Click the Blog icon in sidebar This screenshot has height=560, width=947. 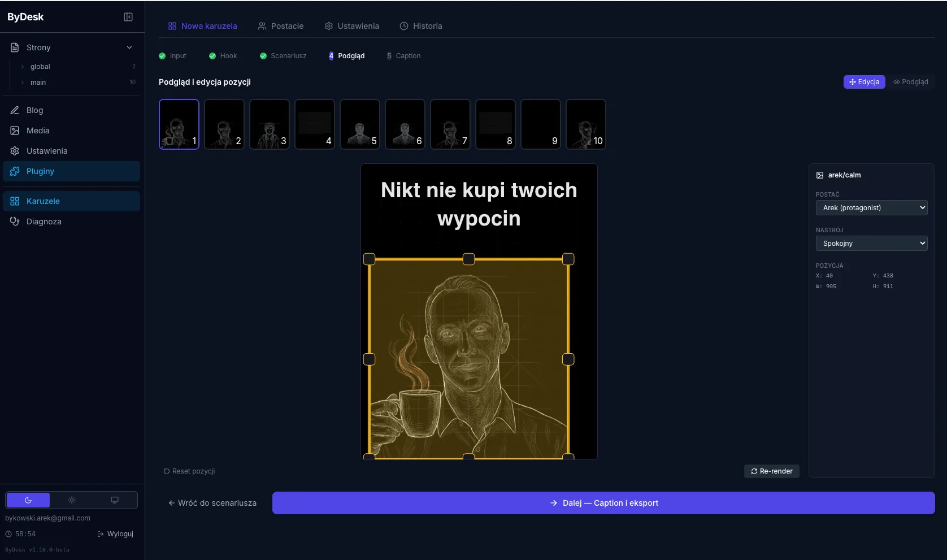[x=15, y=110]
